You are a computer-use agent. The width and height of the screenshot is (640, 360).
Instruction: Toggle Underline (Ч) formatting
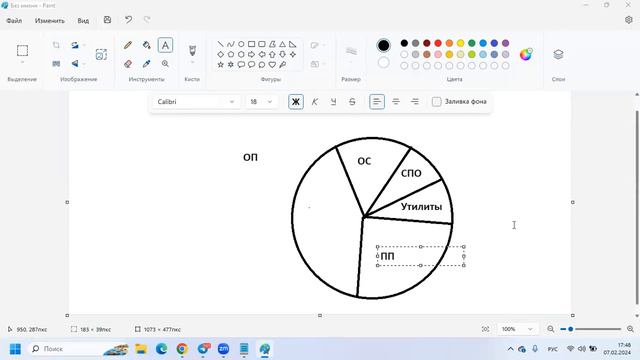pyautogui.click(x=333, y=102)
